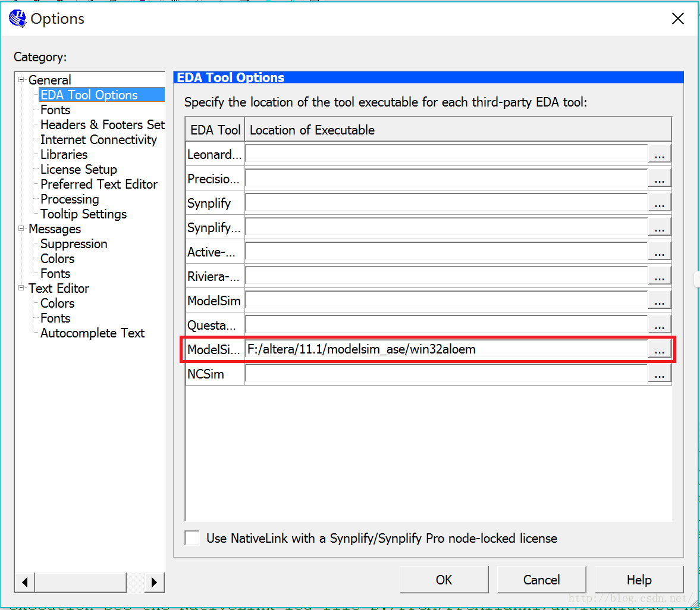700x610 pixels.
Task: Click the ModelSim location input field
Action: [x=447, y=301]
